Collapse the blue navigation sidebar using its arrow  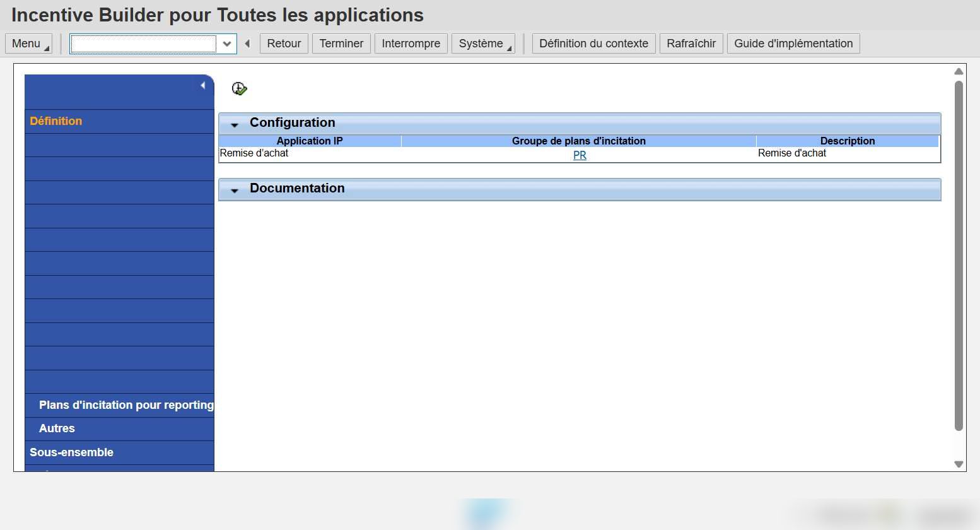pyautogui.click(x=203, y=85)
